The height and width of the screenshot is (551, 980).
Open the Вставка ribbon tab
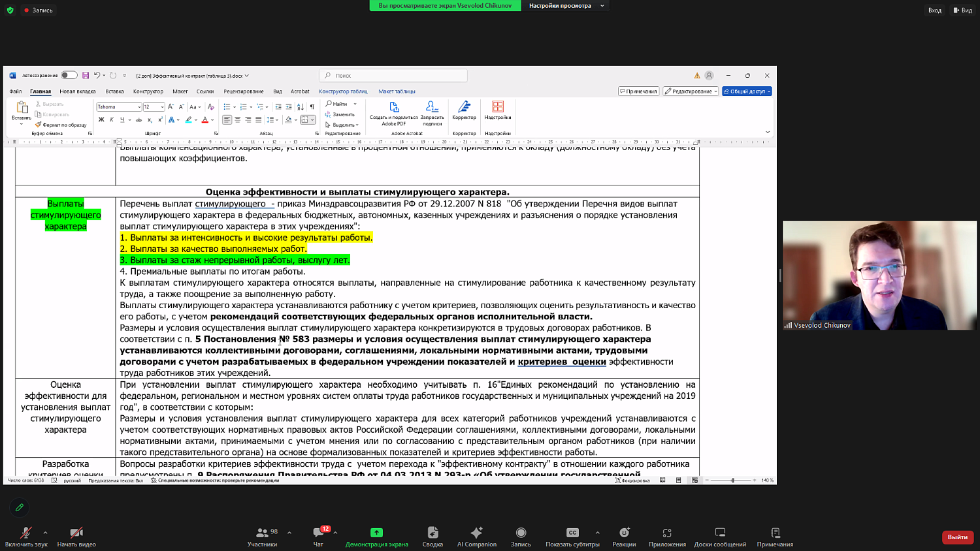point(114,91)
